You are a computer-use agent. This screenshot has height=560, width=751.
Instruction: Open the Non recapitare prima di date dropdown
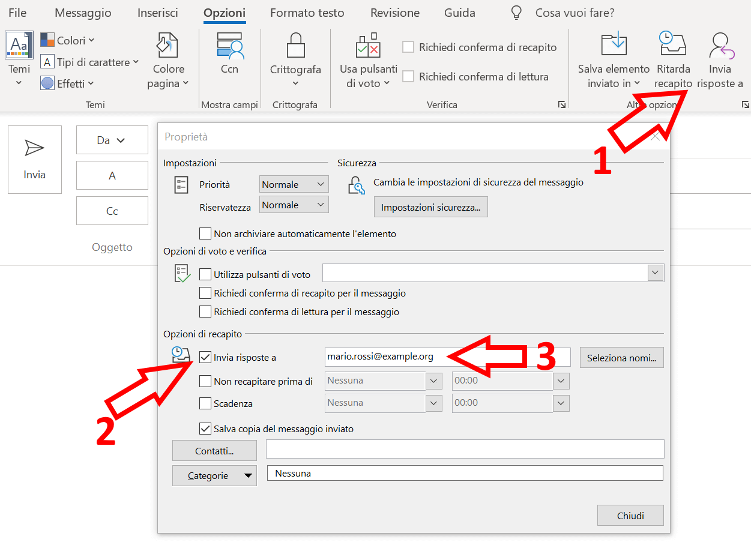[x=434, y=381]
